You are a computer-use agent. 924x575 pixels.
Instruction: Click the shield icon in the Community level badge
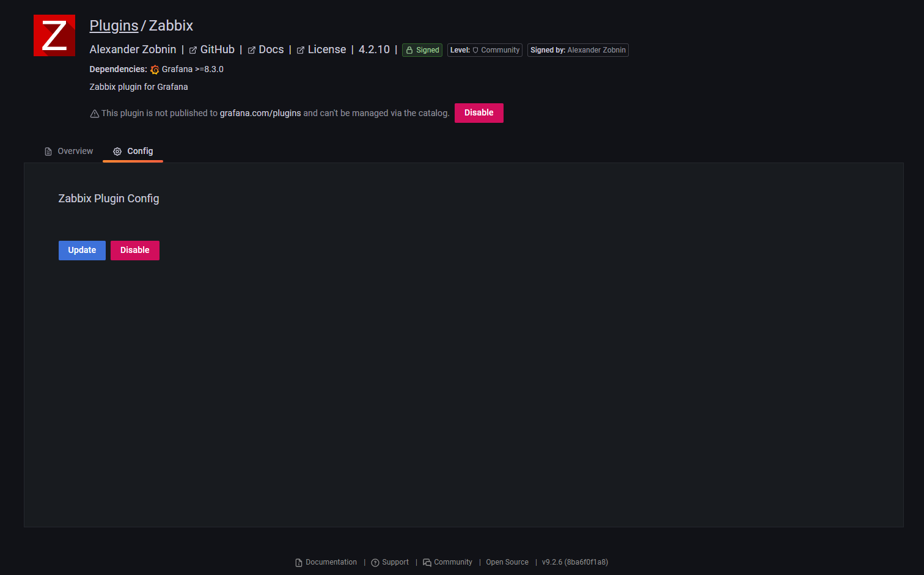[x=476, y=50]
